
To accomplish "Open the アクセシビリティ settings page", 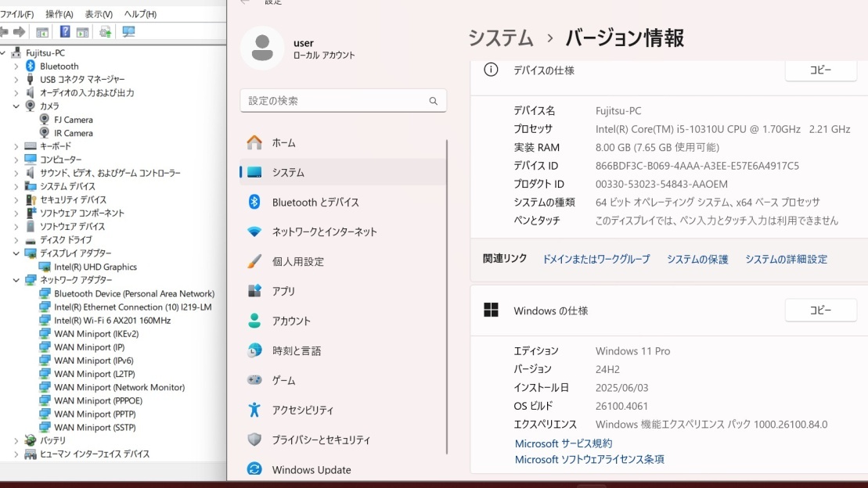I will click(302, 410).
